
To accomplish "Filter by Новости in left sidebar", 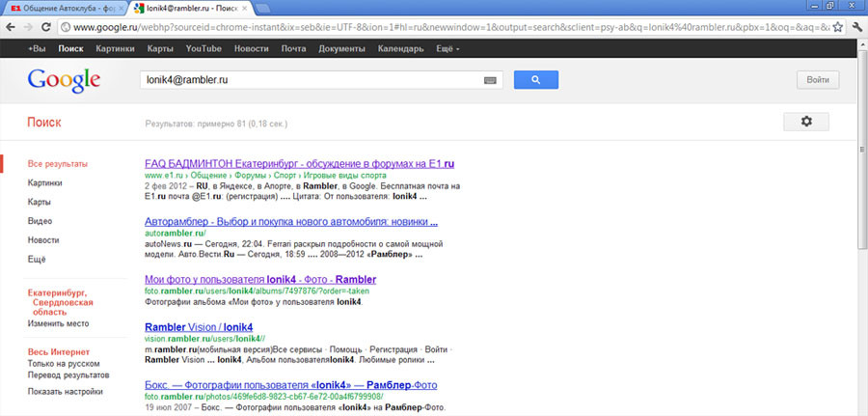I will click(x=43, y=240).
